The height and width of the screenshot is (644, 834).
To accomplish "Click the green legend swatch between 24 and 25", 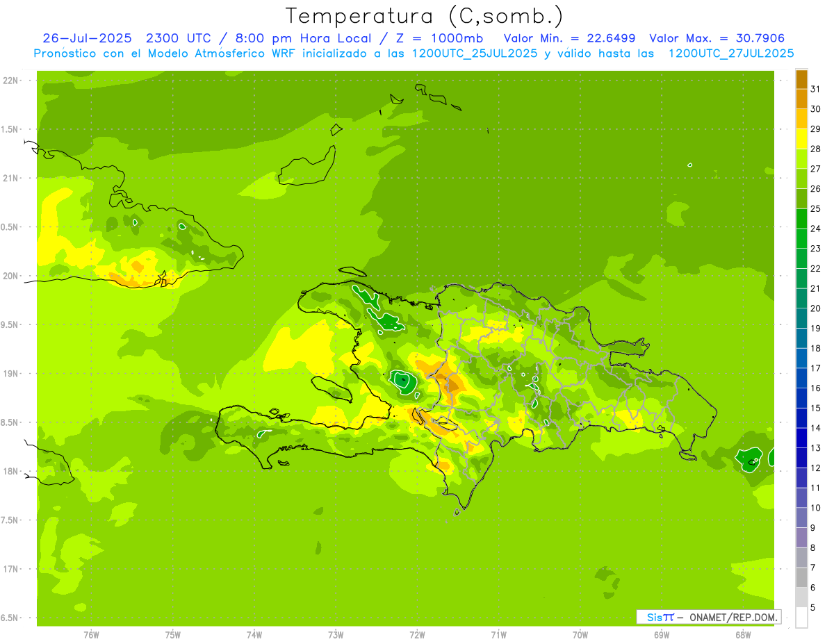I will tap(801, 218).
